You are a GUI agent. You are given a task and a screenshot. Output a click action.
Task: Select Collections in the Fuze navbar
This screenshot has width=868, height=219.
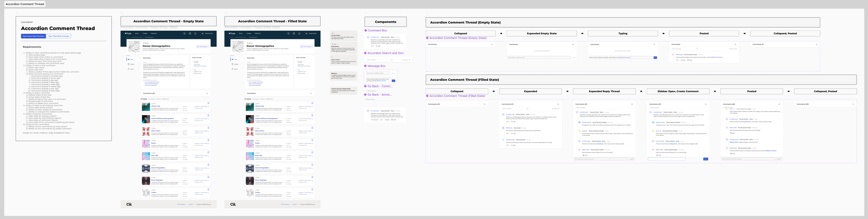point(154,33)
